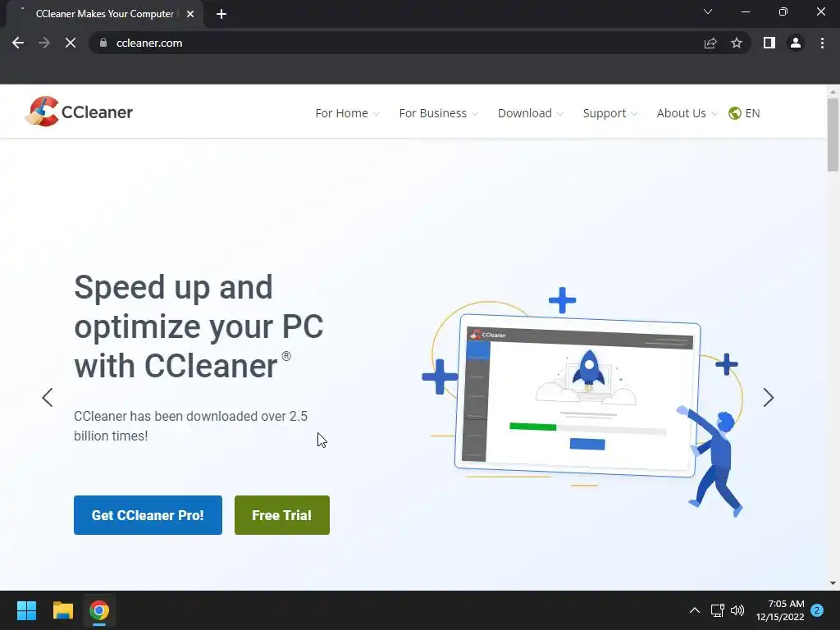Click the browser forward arrow
The image size is (840, 630).
44,43
